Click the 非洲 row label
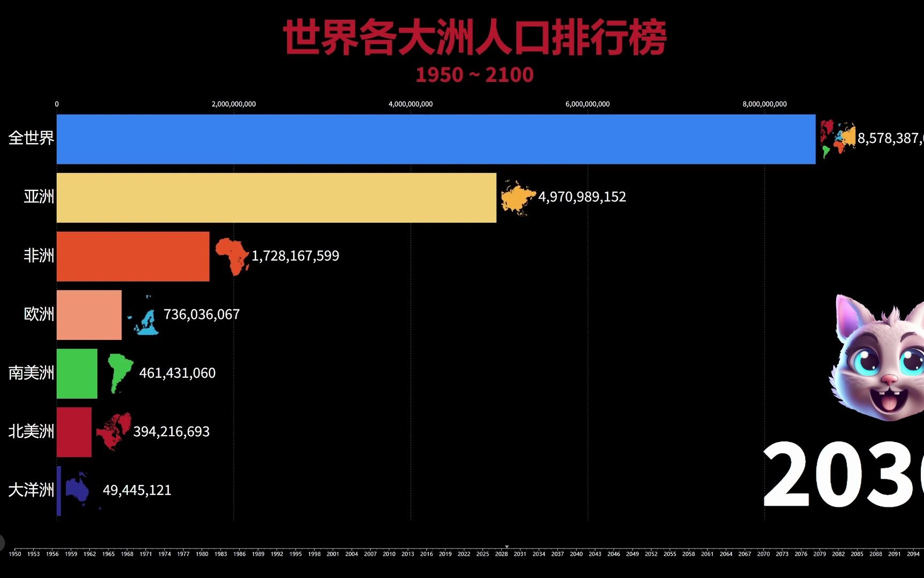 (39, 255)
